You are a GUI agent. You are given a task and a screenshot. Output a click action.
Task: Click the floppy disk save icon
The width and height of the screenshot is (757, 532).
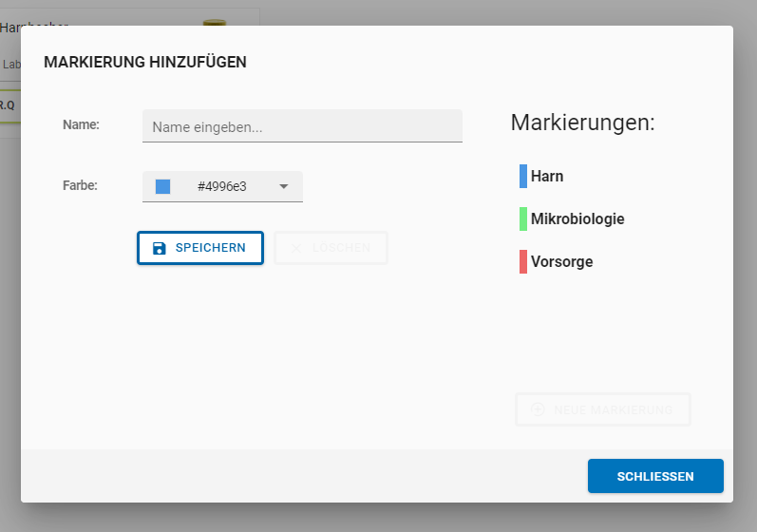click(x=160, y=248)
